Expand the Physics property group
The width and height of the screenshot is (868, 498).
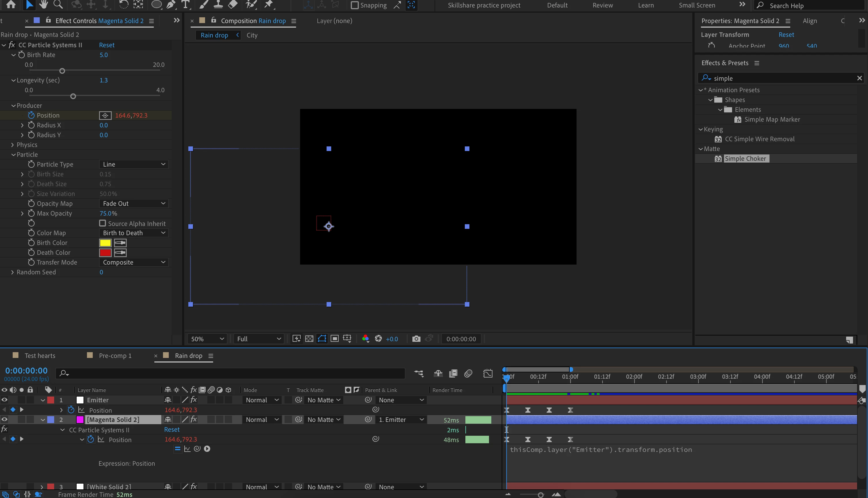13,145
